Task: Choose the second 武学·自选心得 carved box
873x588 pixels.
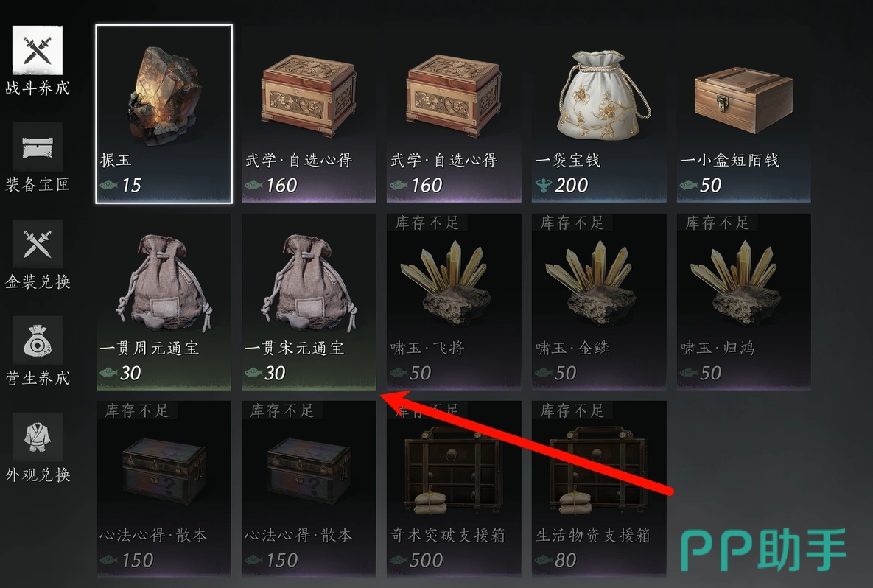Action: click(x=454, y=114)
